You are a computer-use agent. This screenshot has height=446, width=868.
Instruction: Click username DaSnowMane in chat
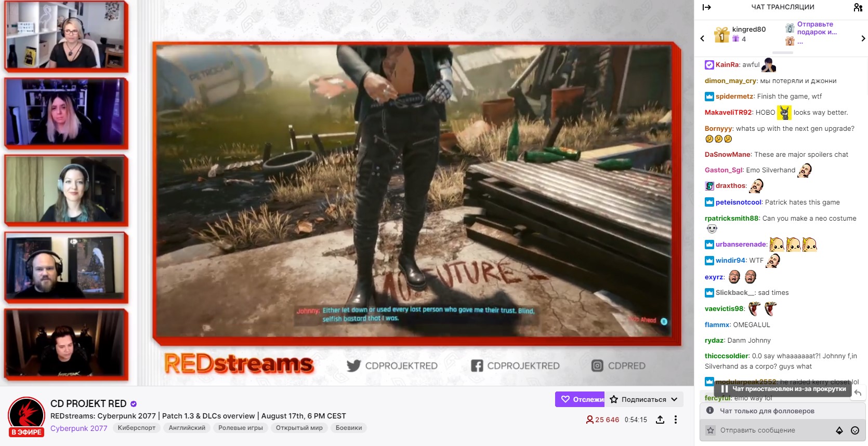pos(728,155)
